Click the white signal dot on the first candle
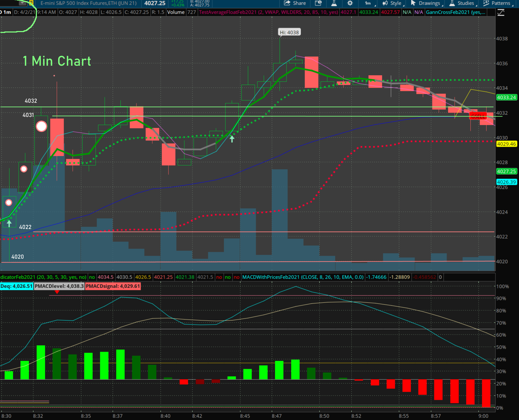The width and height of the screenshot is (519, 420). tap(9, 202)
